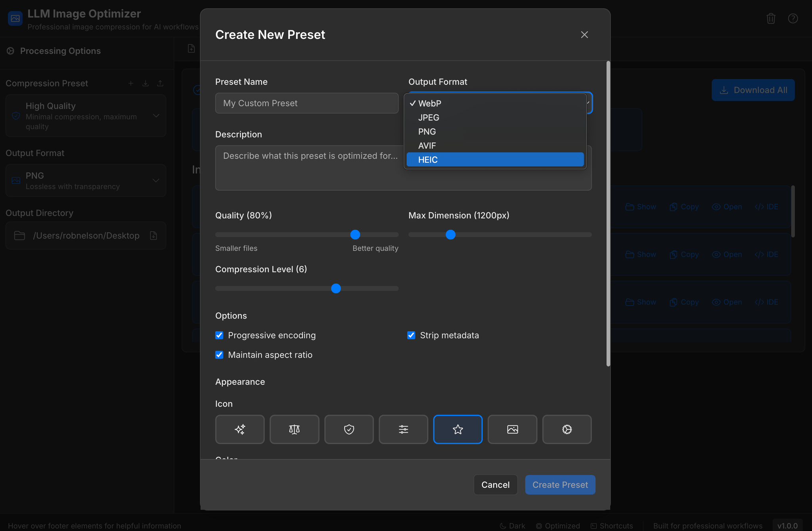The width and height of the screenshot is (812, 531).
Task: Click the trash icon in the header
Action: tap(771, 18)
